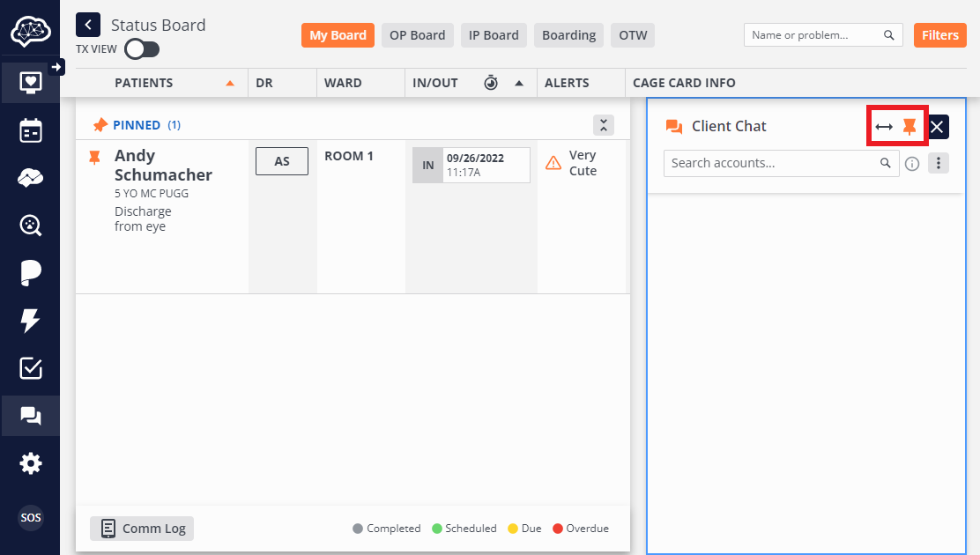Click the WARD column header

[x=343, y=83]
